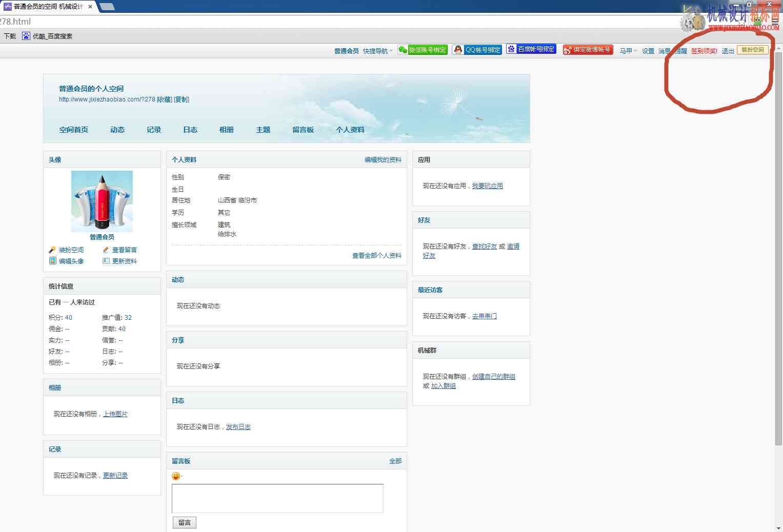
Task: Switch to the 记录 tab
Action: coord(154,130)
